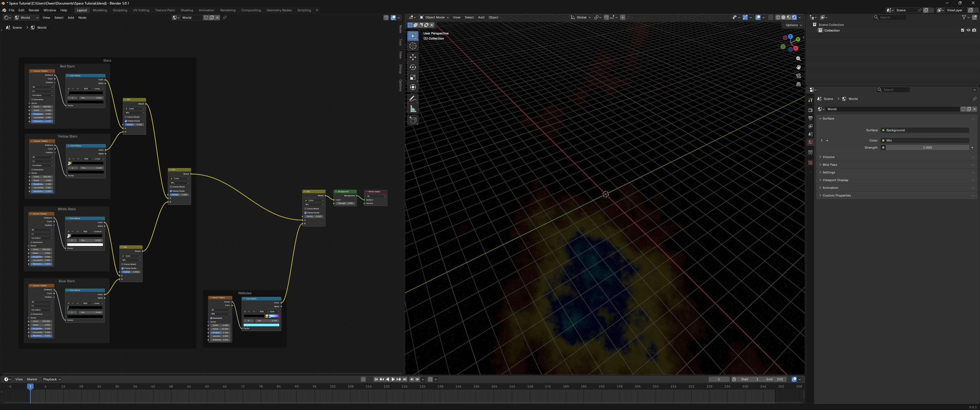
Task: Open the viewport Options dropdown
Action: tap(793, 25)
